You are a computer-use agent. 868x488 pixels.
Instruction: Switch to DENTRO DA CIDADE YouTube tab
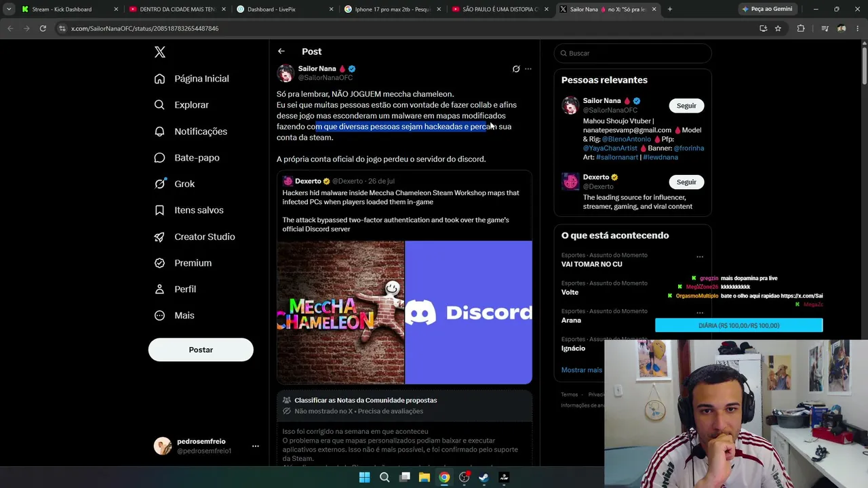[x=177, y=9]
